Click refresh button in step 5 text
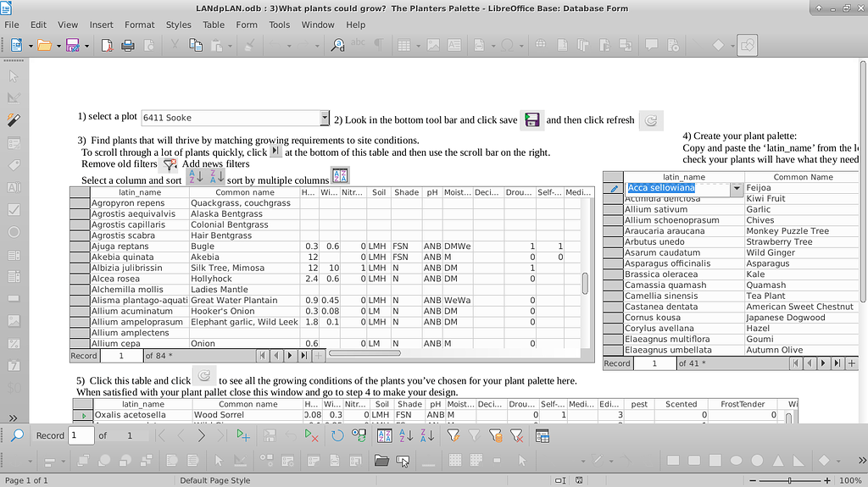The image size is (868, 487). (203, 376)
